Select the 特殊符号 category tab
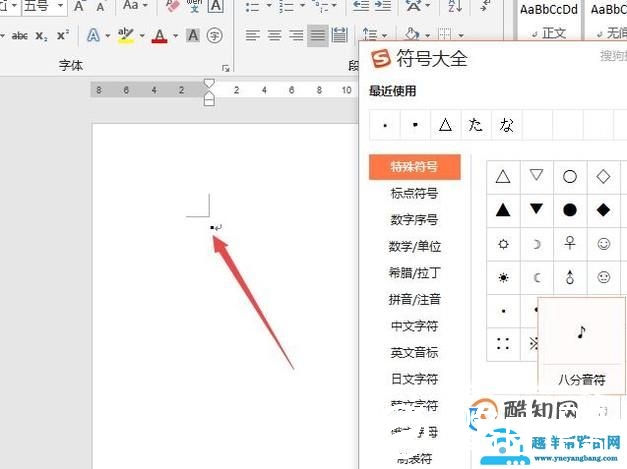 [414, 167]
